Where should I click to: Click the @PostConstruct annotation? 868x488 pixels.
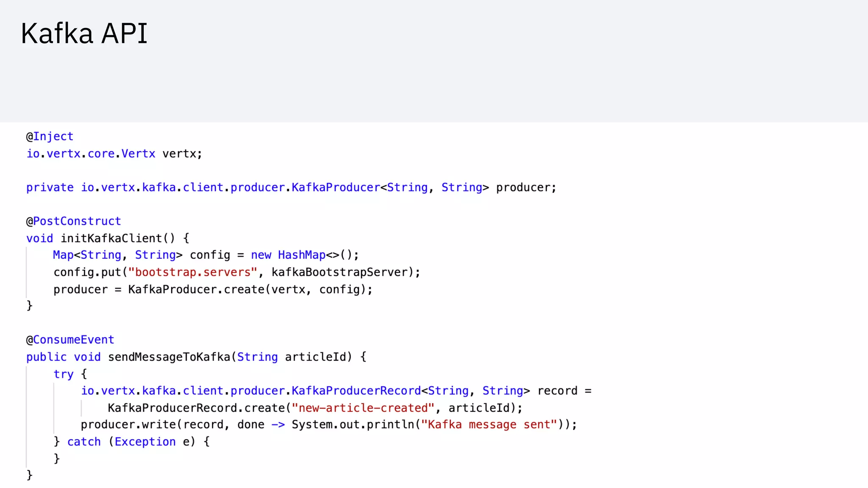(73, 221)
